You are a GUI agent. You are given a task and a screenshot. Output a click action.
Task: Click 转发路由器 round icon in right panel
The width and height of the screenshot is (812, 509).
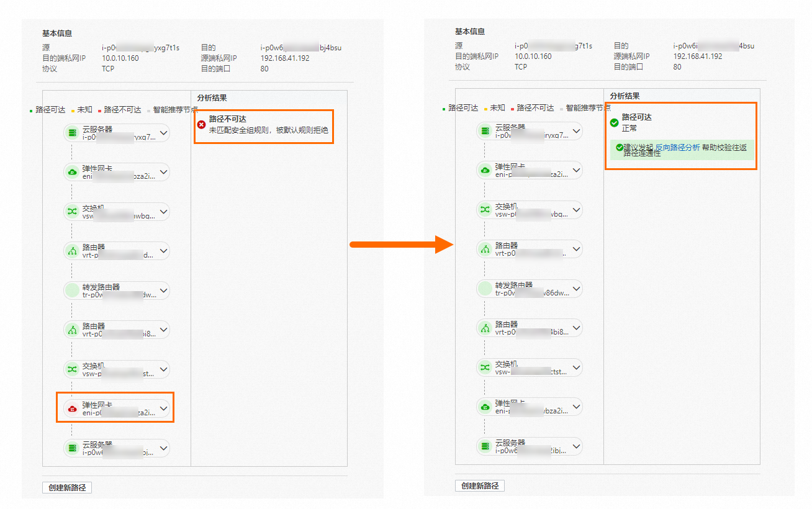pyautogui.click(x=485, y=289)
